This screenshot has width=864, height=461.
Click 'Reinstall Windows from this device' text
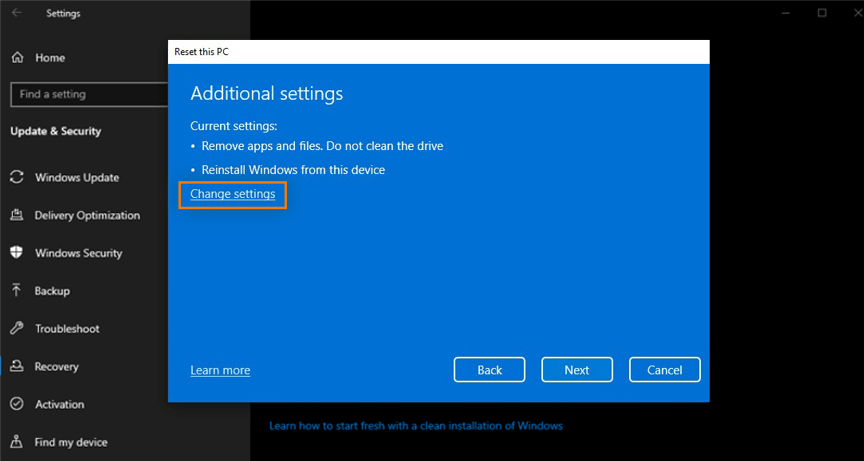coord(293,170)
